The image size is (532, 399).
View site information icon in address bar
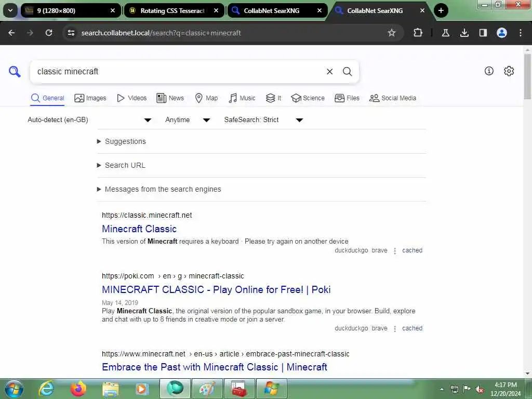(x=71, y=33)
